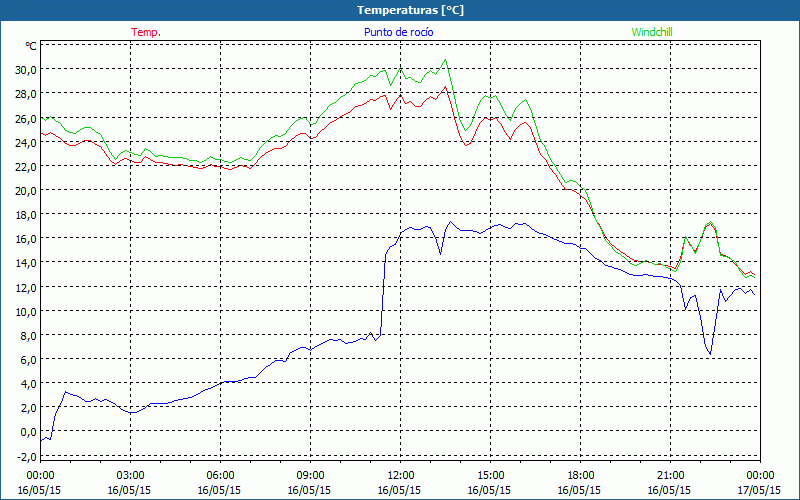800x500 pixels.
Task: Click the '14,0' y-axis value
Action: pos(26,263)
